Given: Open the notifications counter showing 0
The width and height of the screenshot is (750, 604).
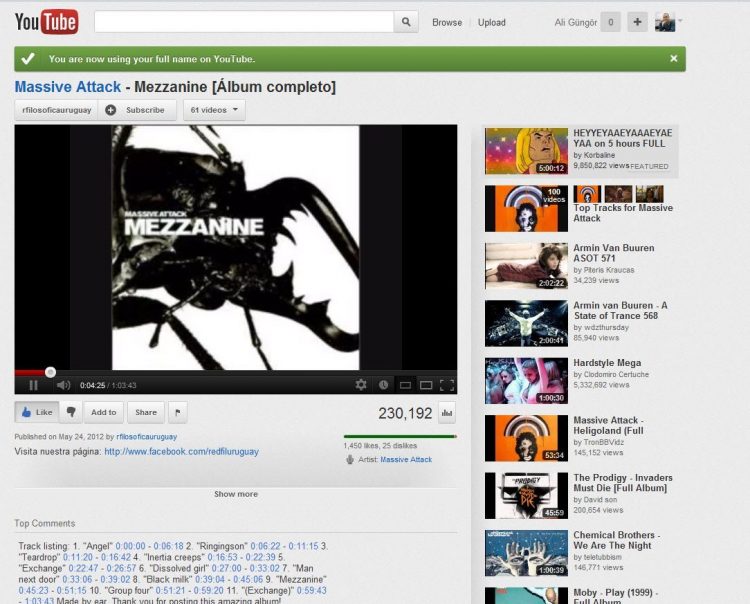Looking at the screenshot, I should click(610, 22).
